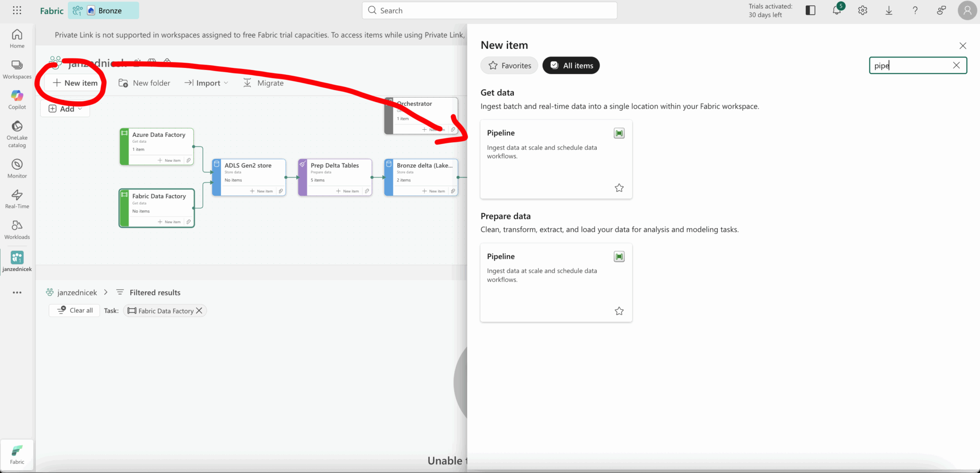Clear the pipe search text
The image size is (980, 473).
pos(957,65)
